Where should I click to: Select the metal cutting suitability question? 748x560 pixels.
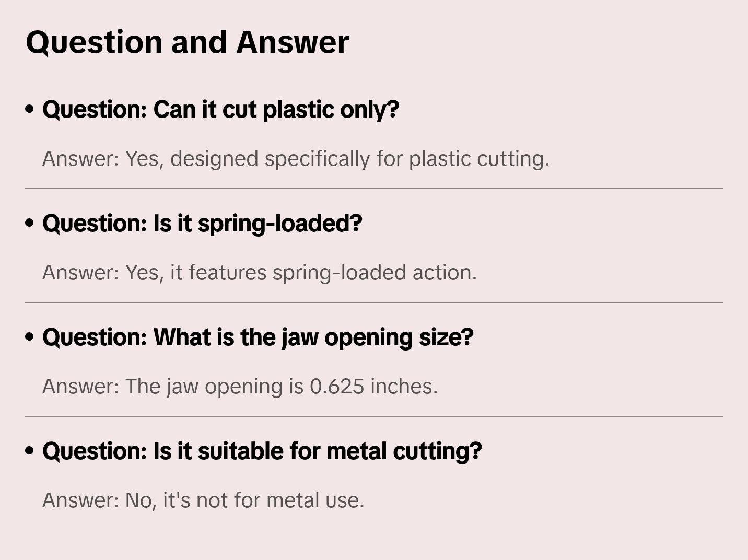pyautogui.click(x=262, y=451)
